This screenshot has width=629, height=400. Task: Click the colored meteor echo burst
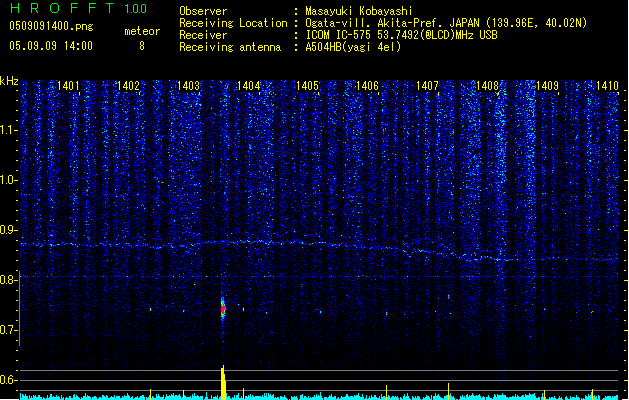click(x=223, y=306)
